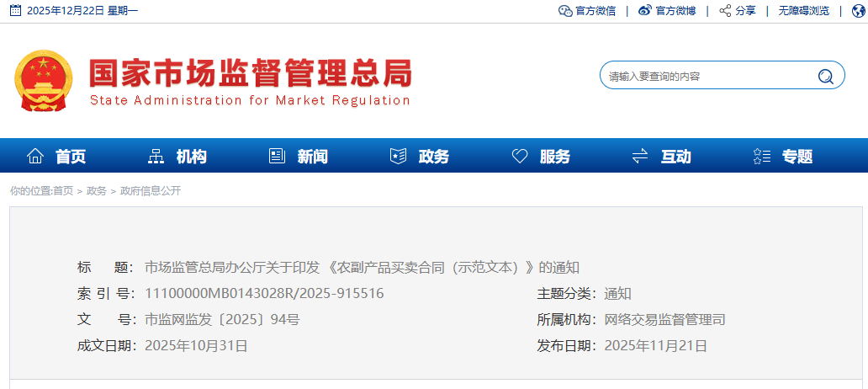
Task: Click the 国家市场监督管理总局 site title
Action: click(250, 74)
